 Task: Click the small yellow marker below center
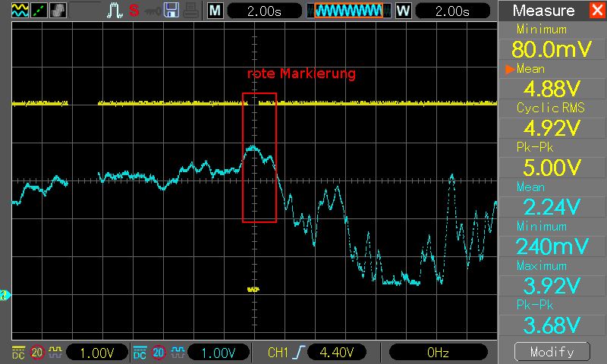coord(253,290)
